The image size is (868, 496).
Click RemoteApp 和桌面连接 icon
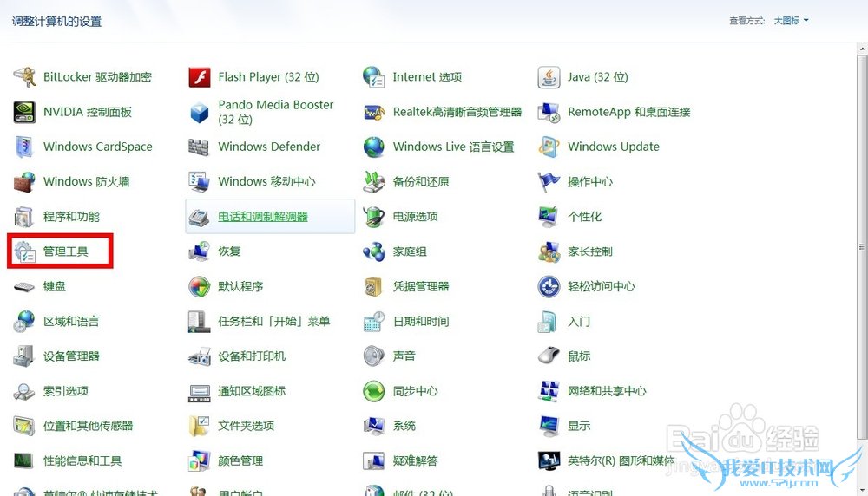coord(549,112)
